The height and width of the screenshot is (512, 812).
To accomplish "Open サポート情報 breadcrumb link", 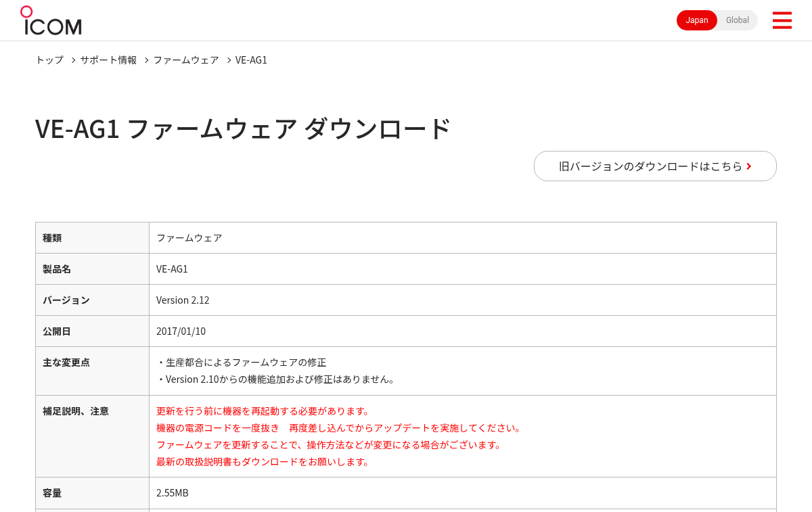I will (x=108, y=60).
